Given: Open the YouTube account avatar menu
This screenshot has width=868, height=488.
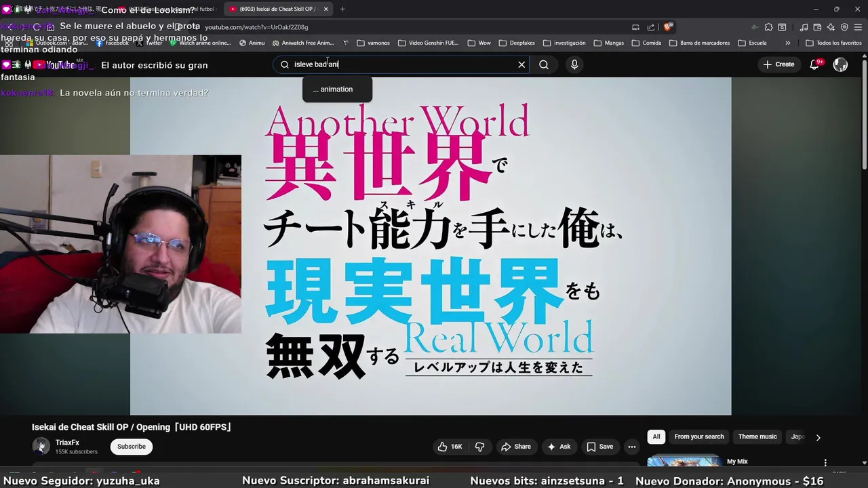Looking at the screenshot, I should pos(840,64).
